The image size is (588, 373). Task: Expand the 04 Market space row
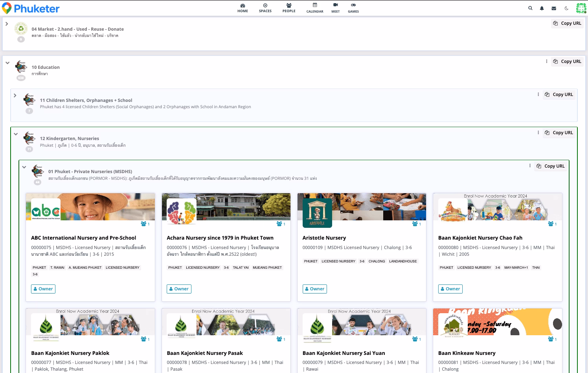(7, 24)
